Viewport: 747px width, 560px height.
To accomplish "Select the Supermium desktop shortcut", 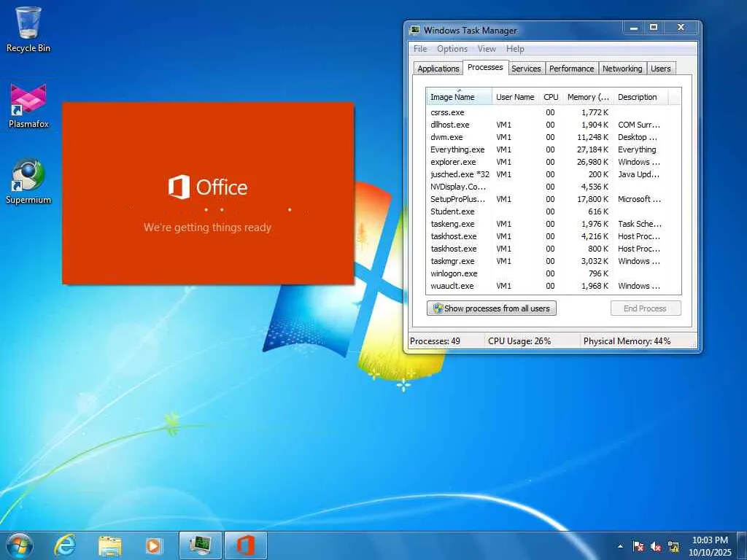I will pos(28,182).
